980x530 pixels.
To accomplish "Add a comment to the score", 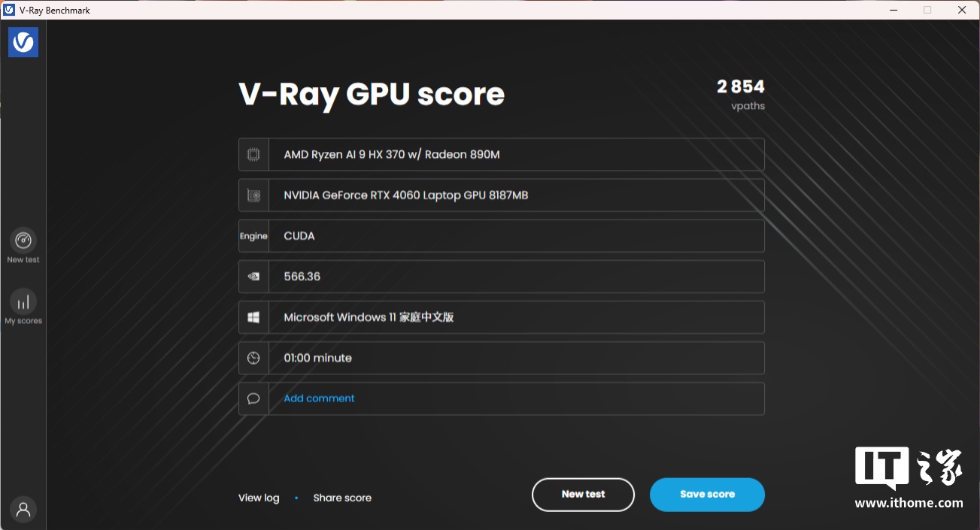I will (319, 398).
